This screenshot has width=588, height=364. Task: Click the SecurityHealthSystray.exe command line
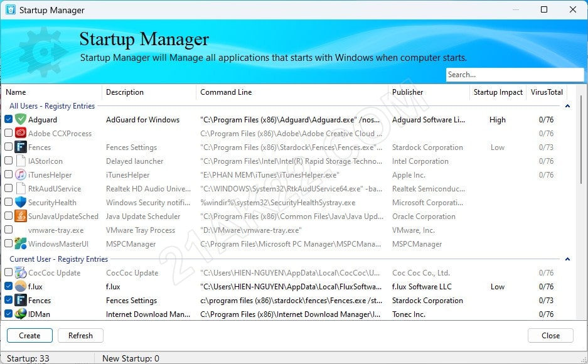pyautogui.click(x=278, y=203)
